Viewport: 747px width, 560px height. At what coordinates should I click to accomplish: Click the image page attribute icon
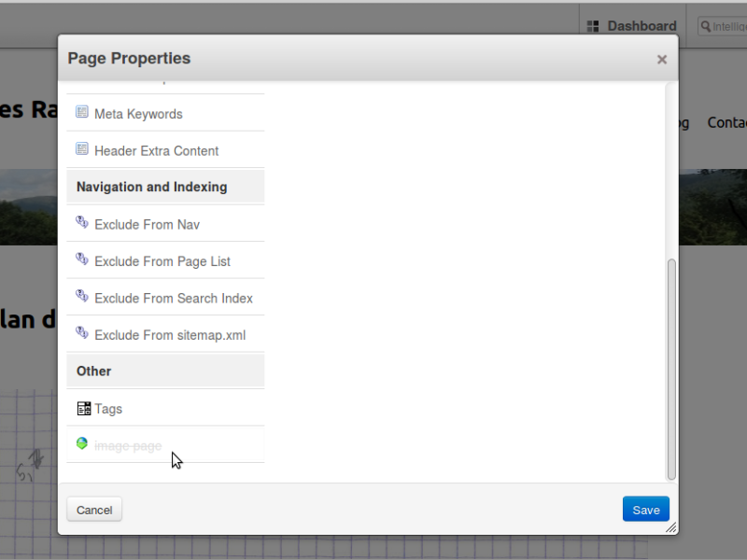coord(82,443)
